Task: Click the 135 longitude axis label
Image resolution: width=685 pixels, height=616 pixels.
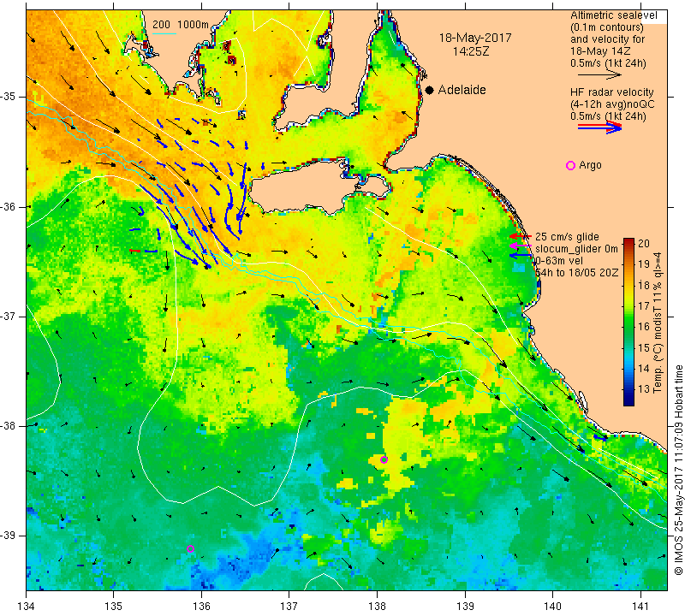Action: pyautogui.click(x=114, y=607)
